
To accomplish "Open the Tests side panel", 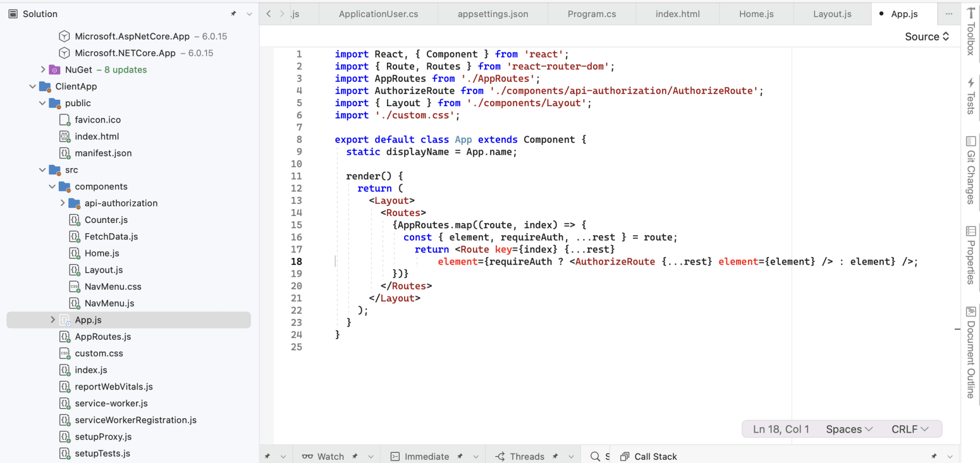I will pos(971,96).
